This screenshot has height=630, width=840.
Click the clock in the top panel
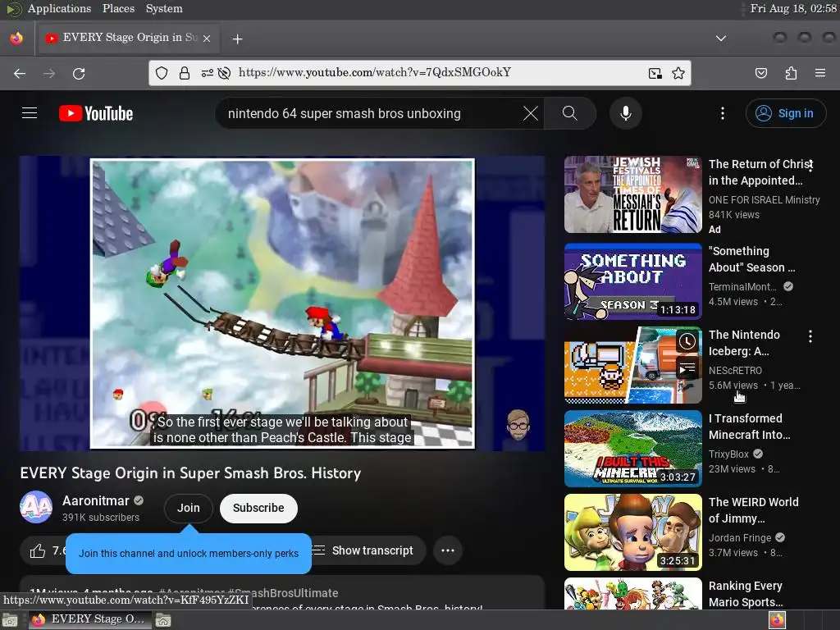[793, 8]
